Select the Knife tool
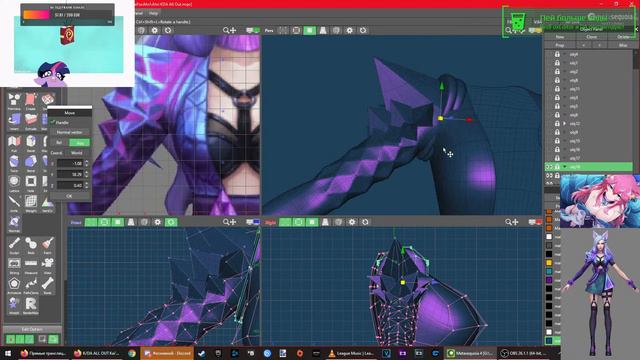 [x=14, y=203]
